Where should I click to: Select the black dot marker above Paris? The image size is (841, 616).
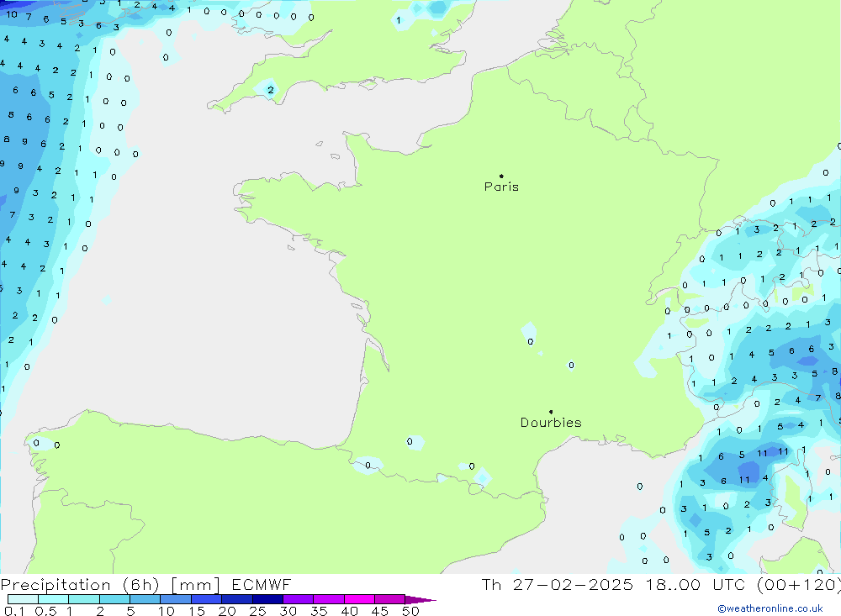pyautogui.click(x=501, y=176)
